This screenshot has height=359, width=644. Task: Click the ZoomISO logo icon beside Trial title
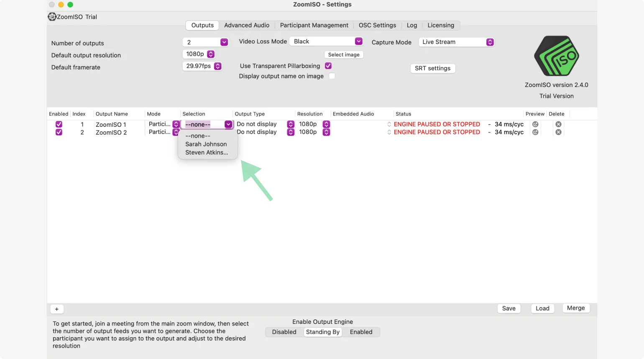click(52, 17)
